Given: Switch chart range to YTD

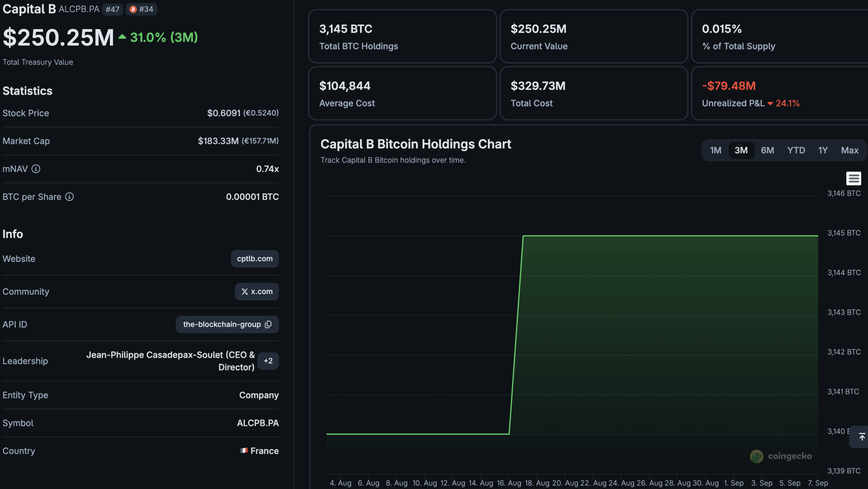Looking at the screenshot, I should [x=796, y=150].
